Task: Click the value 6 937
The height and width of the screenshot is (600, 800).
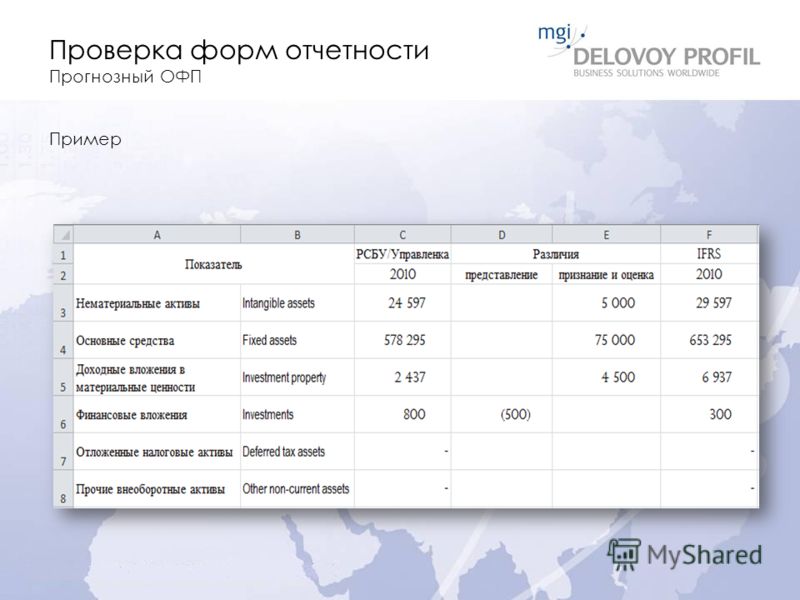Action: click(717, 378)
